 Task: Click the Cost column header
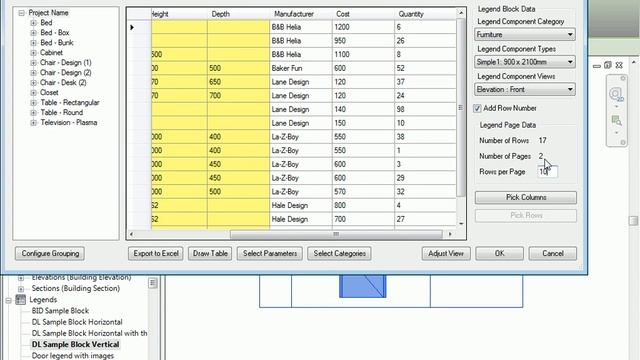pos(363,14)
